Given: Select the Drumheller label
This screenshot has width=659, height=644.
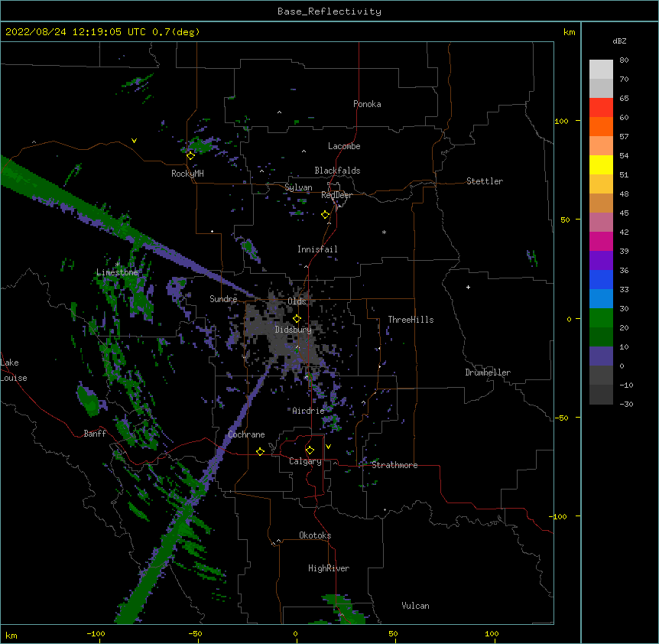Looking at the screenshot, I should pyautogui.click(x=488, y=372).
